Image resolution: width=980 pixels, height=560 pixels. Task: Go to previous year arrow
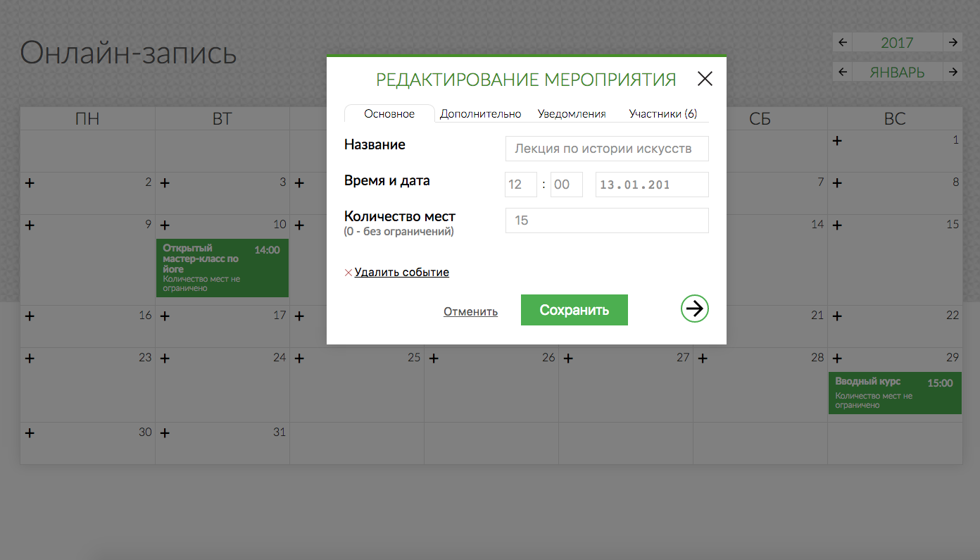coord(843,42)
